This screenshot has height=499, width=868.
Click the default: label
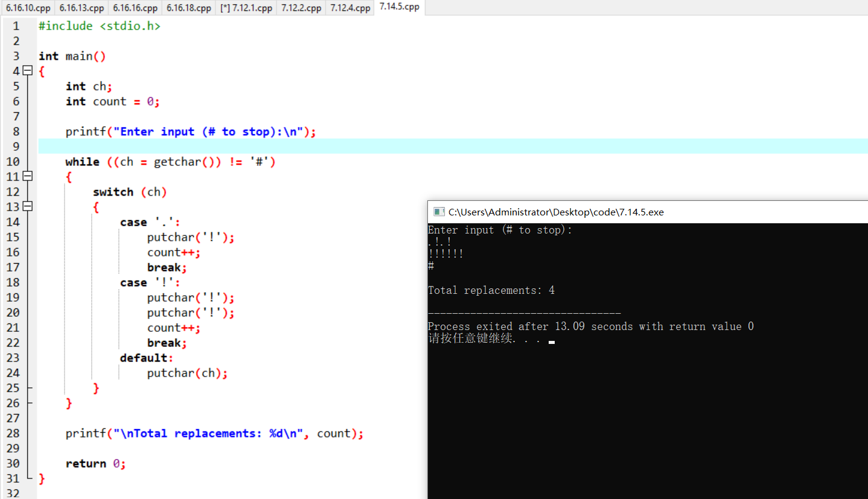click(x=147, y=358)
